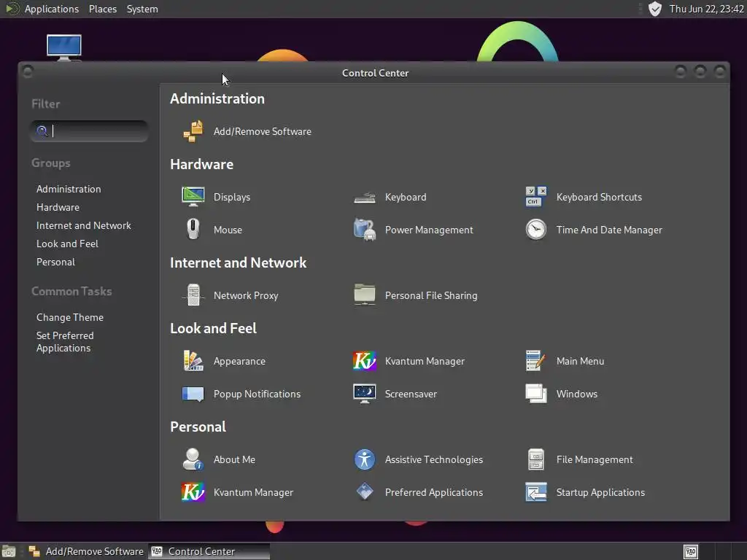Open the Power Management icon

pyautogui.click(x=365, y=230)
